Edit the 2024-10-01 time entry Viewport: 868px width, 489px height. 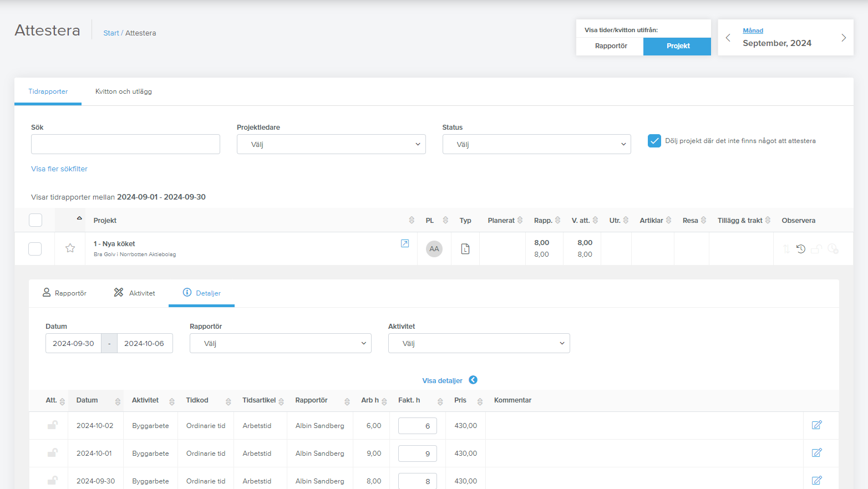coord(816,453)
